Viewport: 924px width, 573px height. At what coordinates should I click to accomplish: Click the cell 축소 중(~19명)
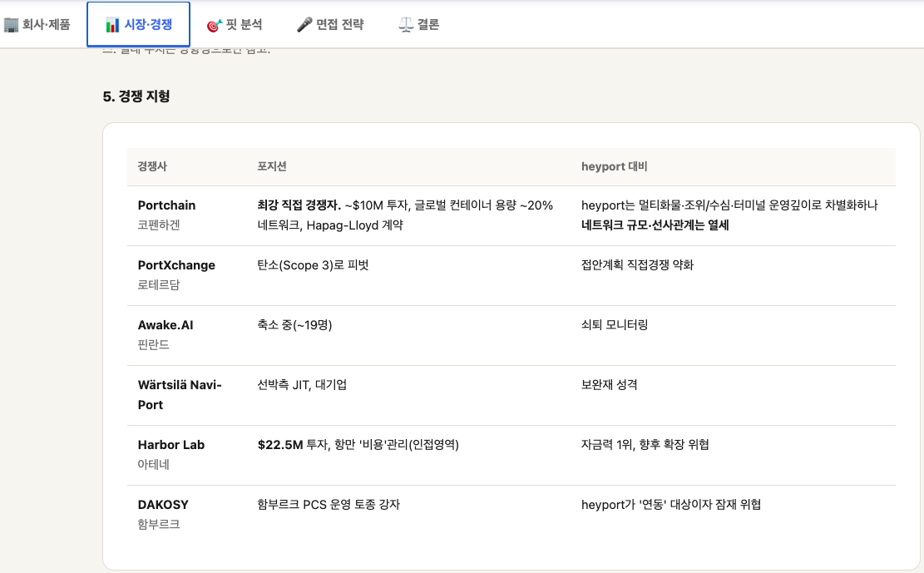tap(294, 325)
